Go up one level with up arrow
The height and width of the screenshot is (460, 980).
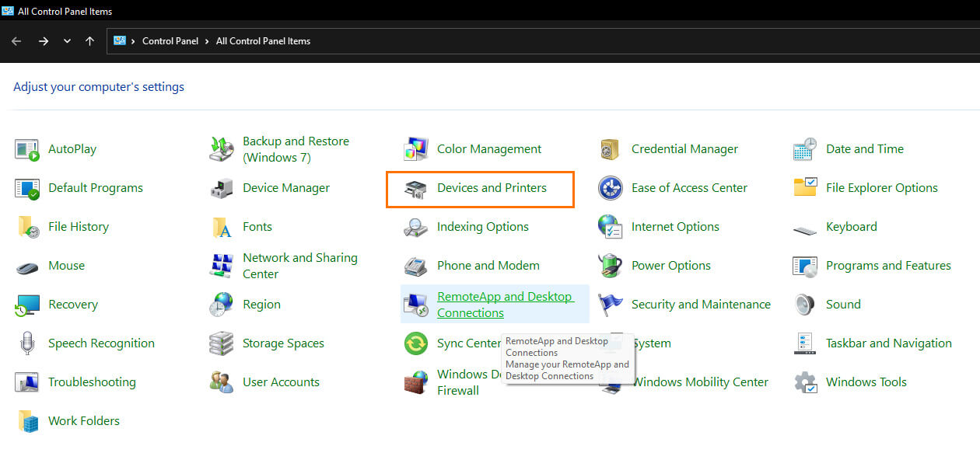[x=89, y=41]
